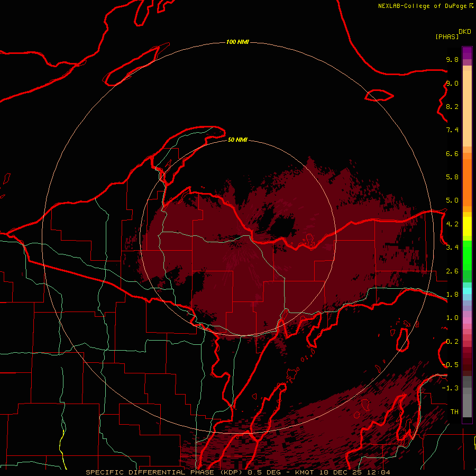Click the 0.5 DEG elevation text
The width and height of the screenshot is (476, 476).
264,472
